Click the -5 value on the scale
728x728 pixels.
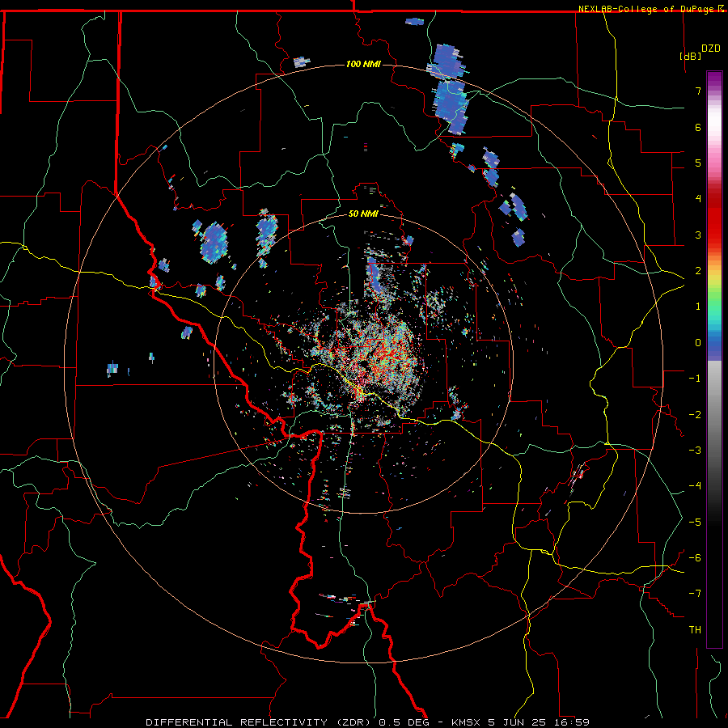pyautogui.click(x=695, y=523)
